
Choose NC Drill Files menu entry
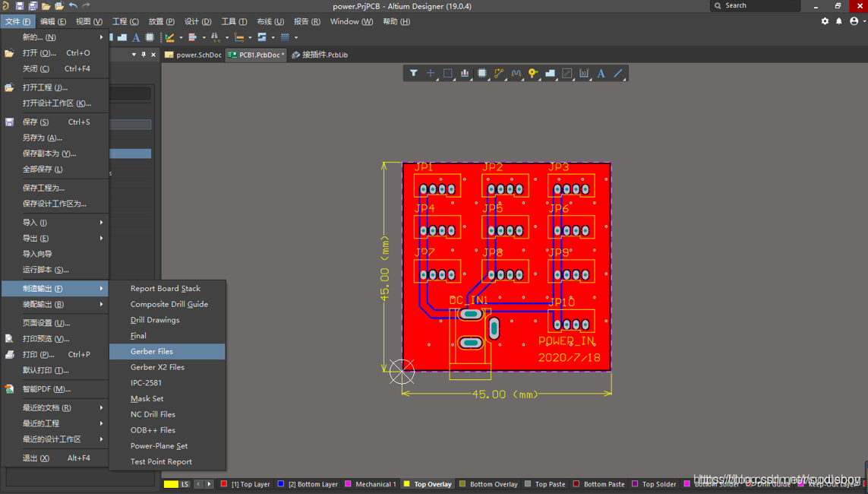click(167, 414)
